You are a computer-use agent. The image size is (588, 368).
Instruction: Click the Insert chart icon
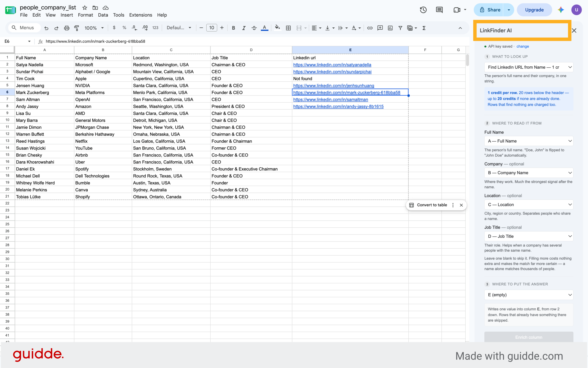coord(390,28)
